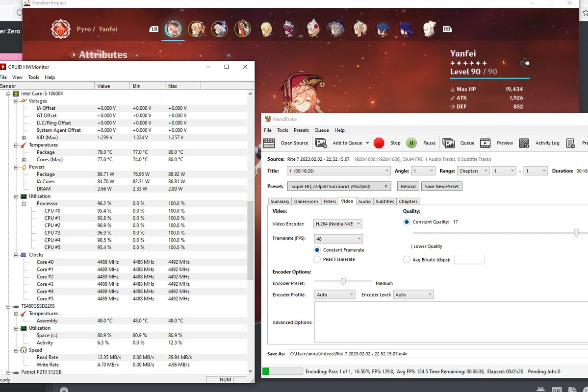This screenshot has width=588, height=392.
Task: Collapse the Clocks section in HWMonitor
Action: [16, 255]
